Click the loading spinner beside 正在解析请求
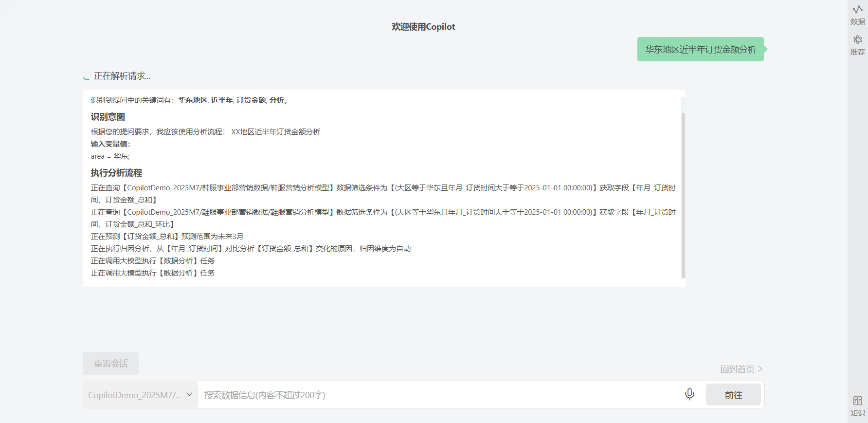 [87, 77]
